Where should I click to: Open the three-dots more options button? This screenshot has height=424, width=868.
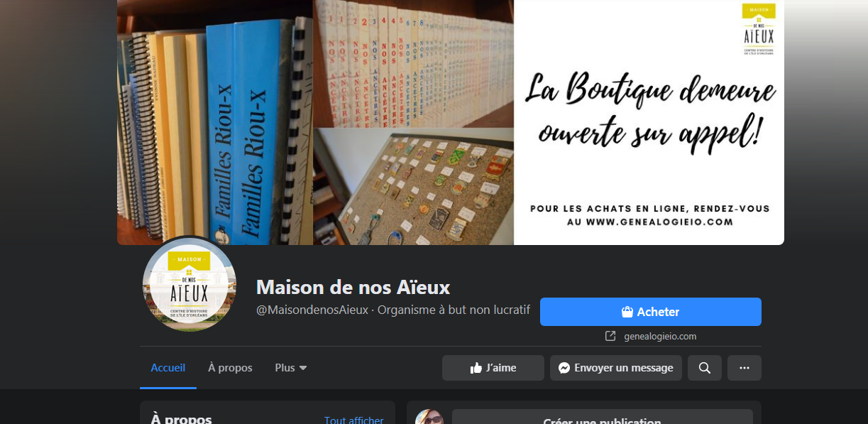point(745,368)
